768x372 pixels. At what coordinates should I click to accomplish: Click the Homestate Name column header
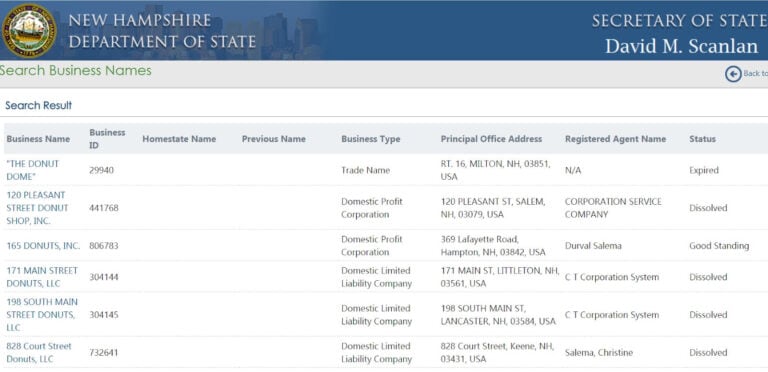[179, 139]
